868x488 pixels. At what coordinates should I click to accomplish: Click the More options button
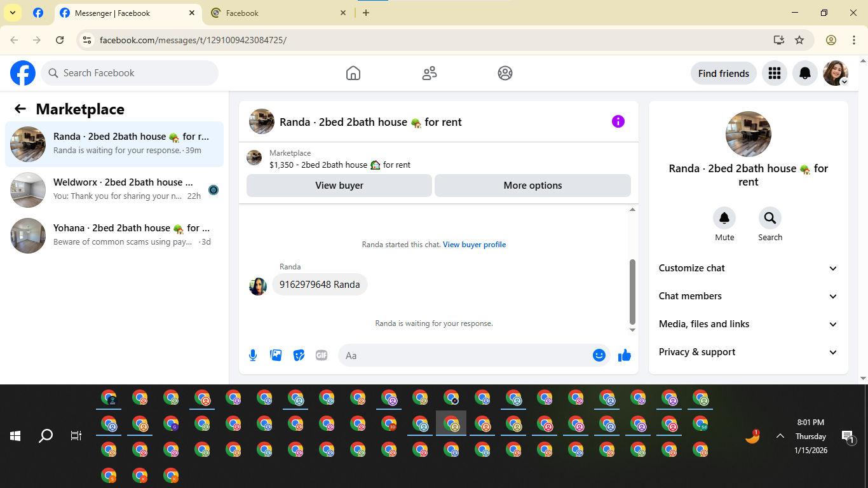532,186
